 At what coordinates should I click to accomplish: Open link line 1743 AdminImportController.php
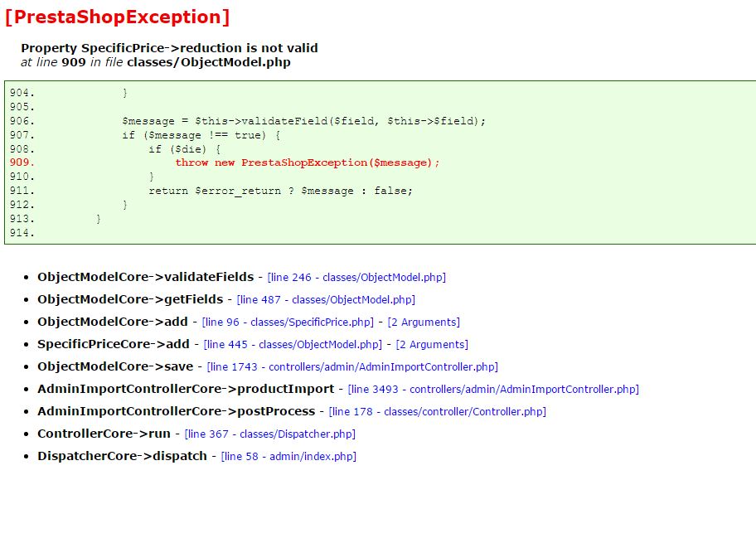pos(352,367)
